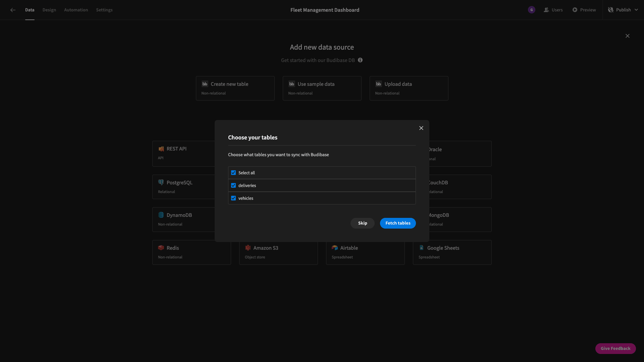Click the REST API source icon
644x362 pixels.
[x=161, y=149]
